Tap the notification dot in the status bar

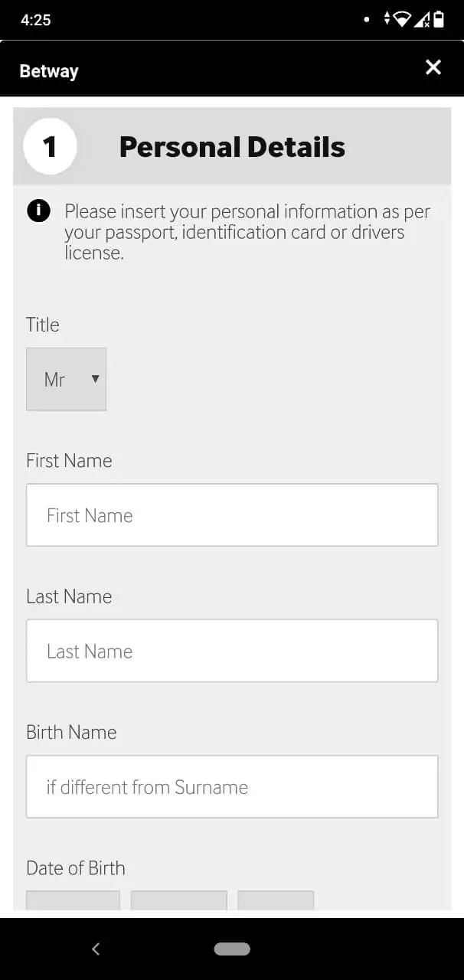tap(367, 19)
